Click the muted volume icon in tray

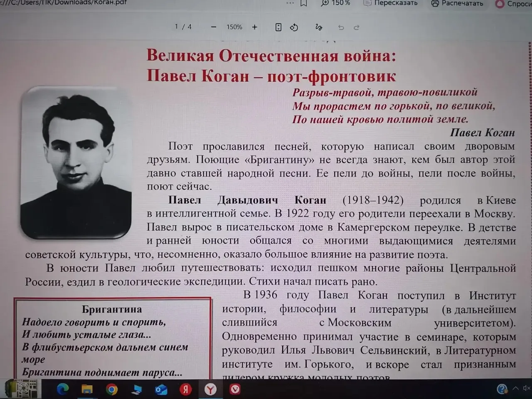(527, 389)
